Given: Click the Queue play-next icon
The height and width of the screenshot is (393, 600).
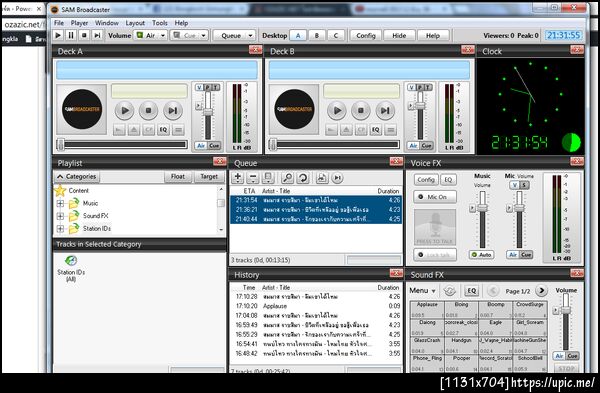Looking at the screenshot, I should click(x=337, y=178).
